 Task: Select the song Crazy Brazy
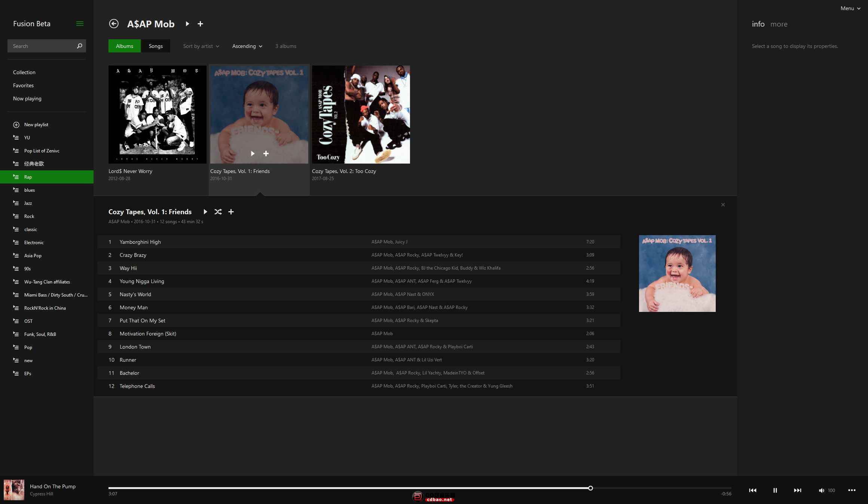tap(359, 255)
